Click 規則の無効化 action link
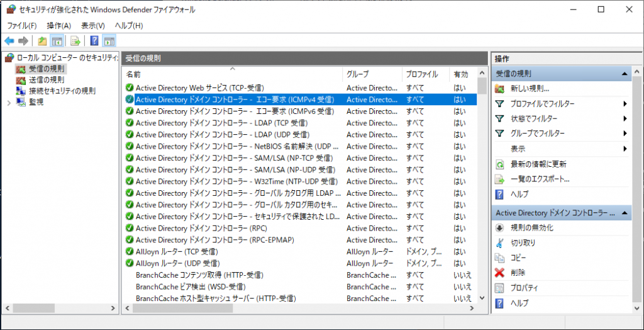The width and height of the screenshot is (644, 330). click(532, 227)
